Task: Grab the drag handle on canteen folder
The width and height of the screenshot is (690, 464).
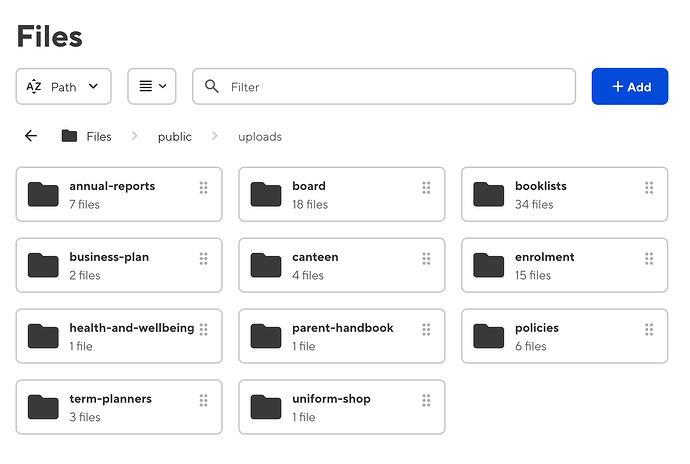Action: (x=426, y=258)
